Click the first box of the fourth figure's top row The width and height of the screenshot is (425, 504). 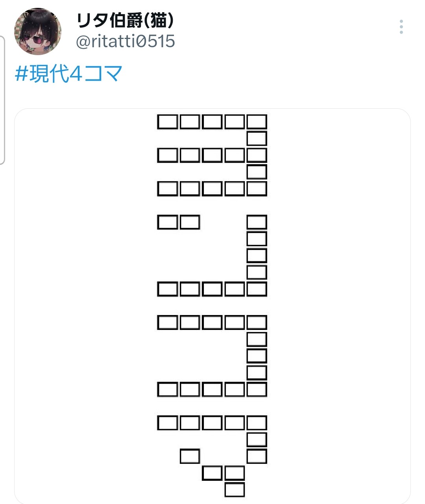click(x=167, y=423)
